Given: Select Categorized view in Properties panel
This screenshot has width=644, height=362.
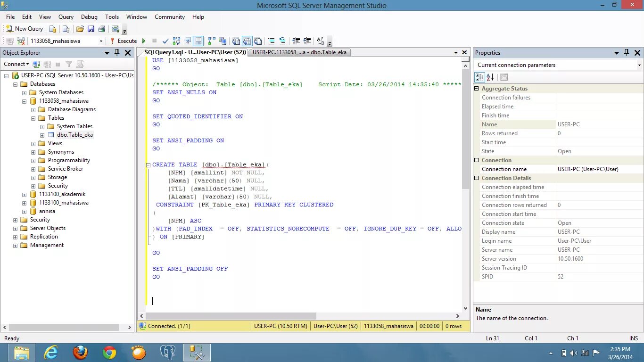Looking at the screenshot, I should [x=479, y=77].
